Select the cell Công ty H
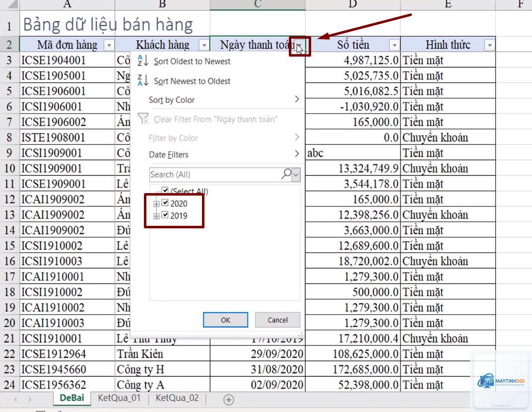532x412 pixels. tap(162, 369)
